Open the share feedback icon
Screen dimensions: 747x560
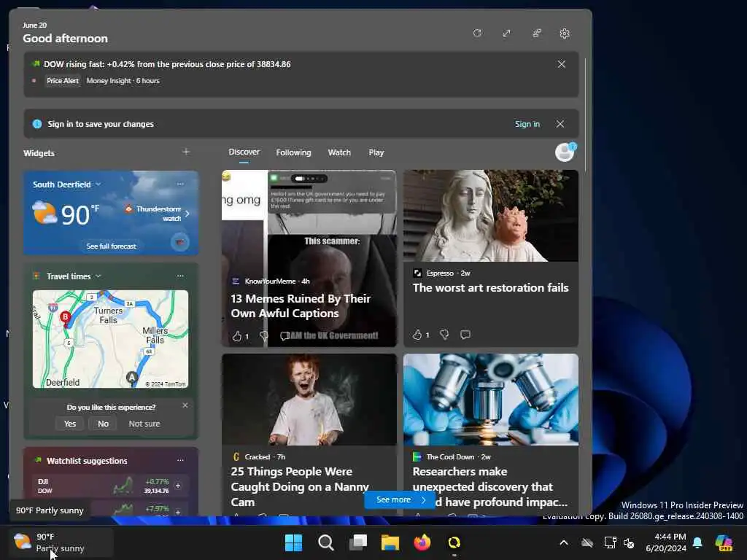[536, 34]
